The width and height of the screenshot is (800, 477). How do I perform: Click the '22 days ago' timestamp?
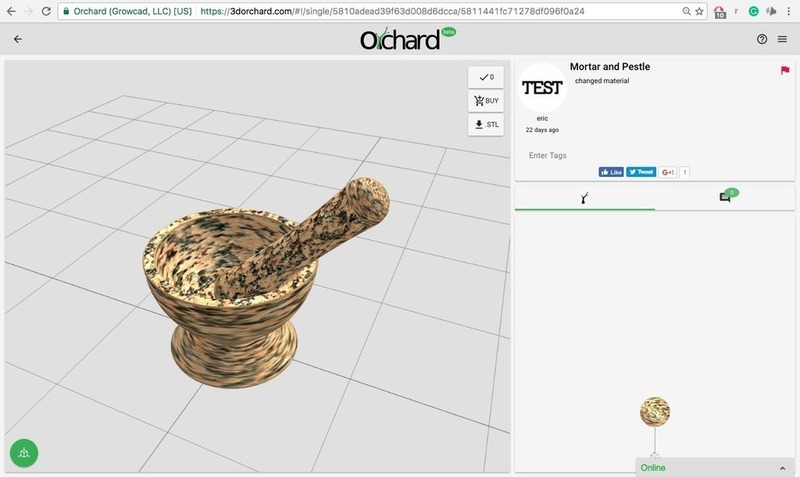542,130
